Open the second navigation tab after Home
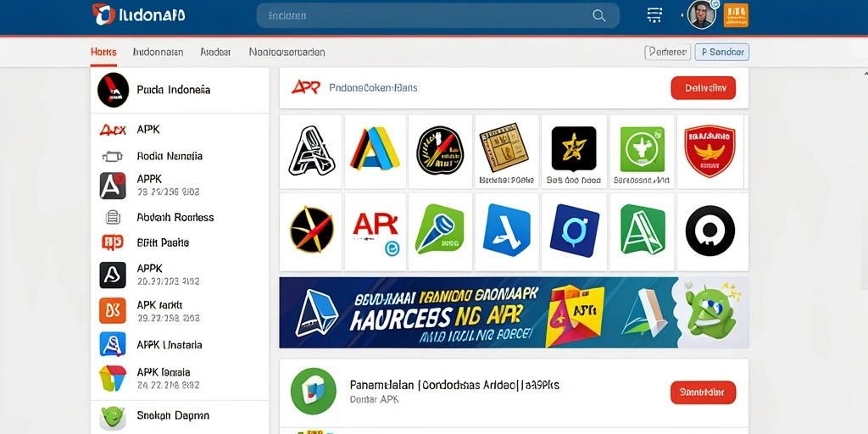Viewport: 868px width, 434px height. 215,52
